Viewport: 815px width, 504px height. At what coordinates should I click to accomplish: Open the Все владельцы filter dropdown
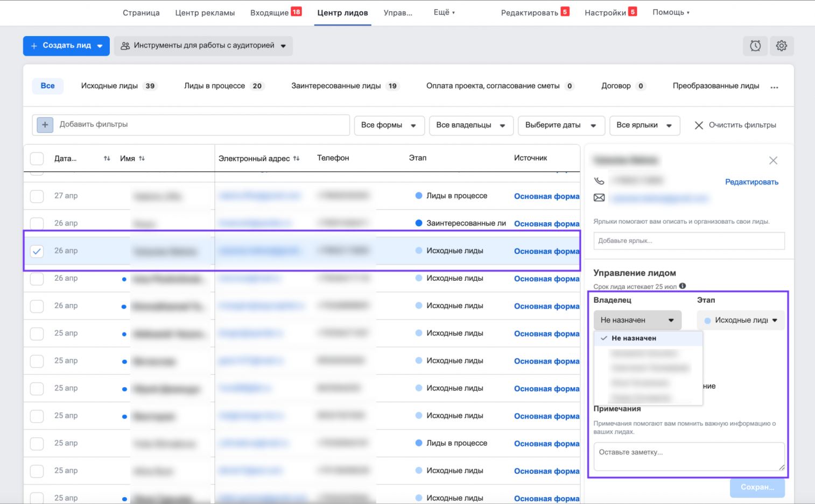click(x=471, y=125)
